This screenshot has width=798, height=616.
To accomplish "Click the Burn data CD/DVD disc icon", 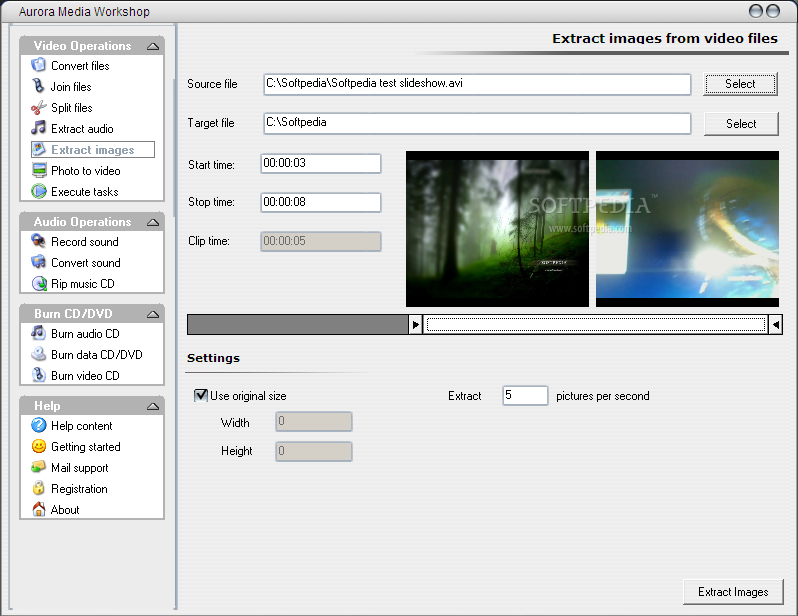I will (39, 355).
